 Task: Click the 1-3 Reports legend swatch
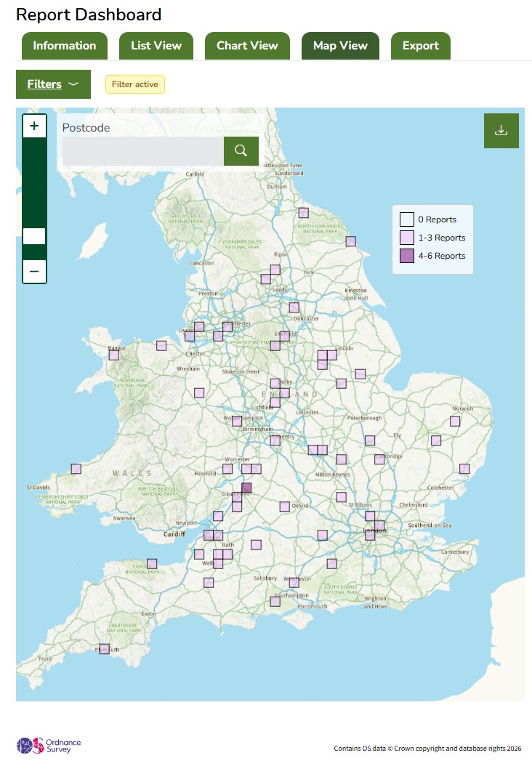pos(407,238)
